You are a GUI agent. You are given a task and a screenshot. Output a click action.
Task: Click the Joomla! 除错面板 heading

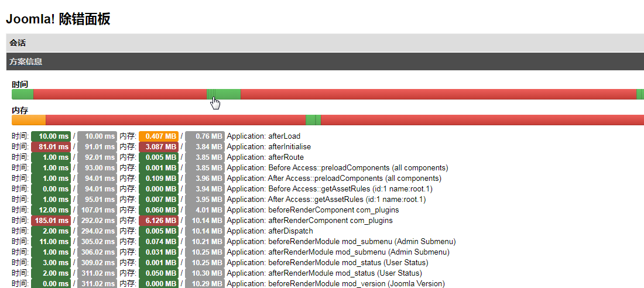58,19
